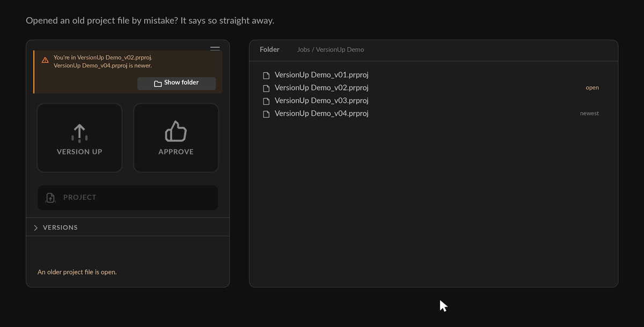Click the orange 'open' badge on the v02 row

tap(592, 88)
